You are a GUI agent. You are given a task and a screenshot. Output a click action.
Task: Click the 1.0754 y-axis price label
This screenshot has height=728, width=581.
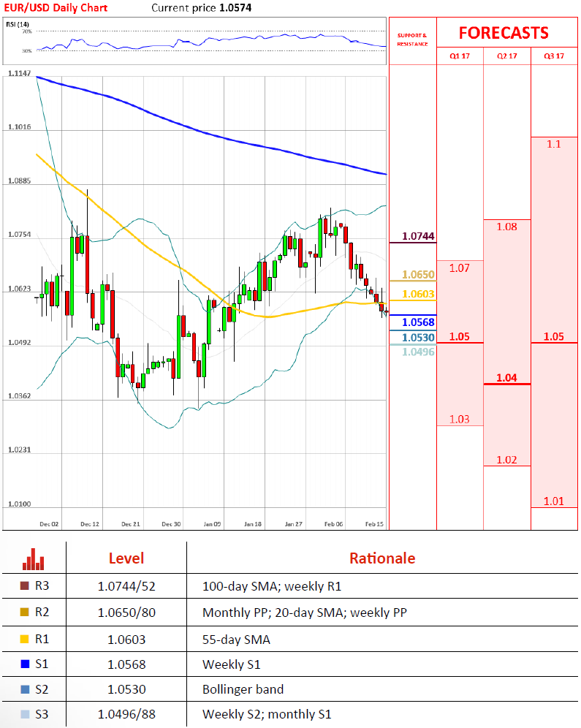tap(20, 235)
